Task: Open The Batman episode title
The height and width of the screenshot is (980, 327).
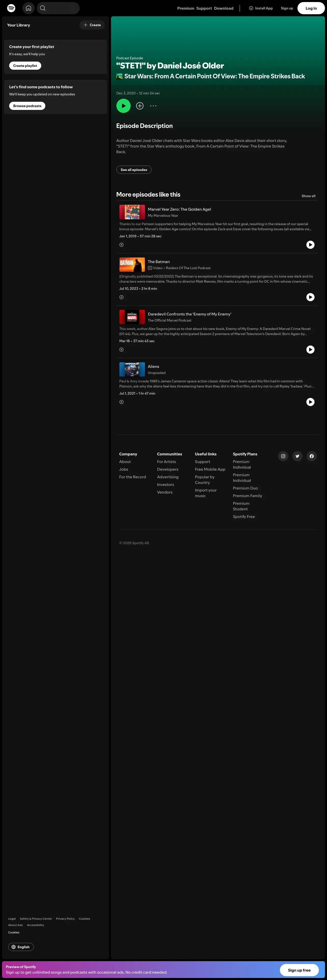Action: click(x=159, y=262)
